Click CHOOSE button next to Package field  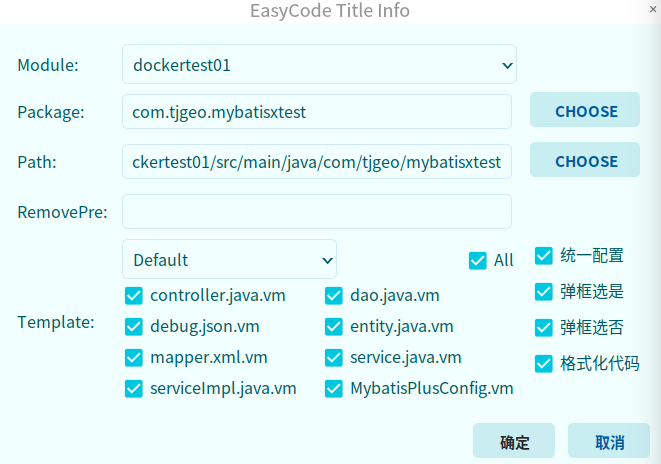pyautogui.click(x=585, y=111)
